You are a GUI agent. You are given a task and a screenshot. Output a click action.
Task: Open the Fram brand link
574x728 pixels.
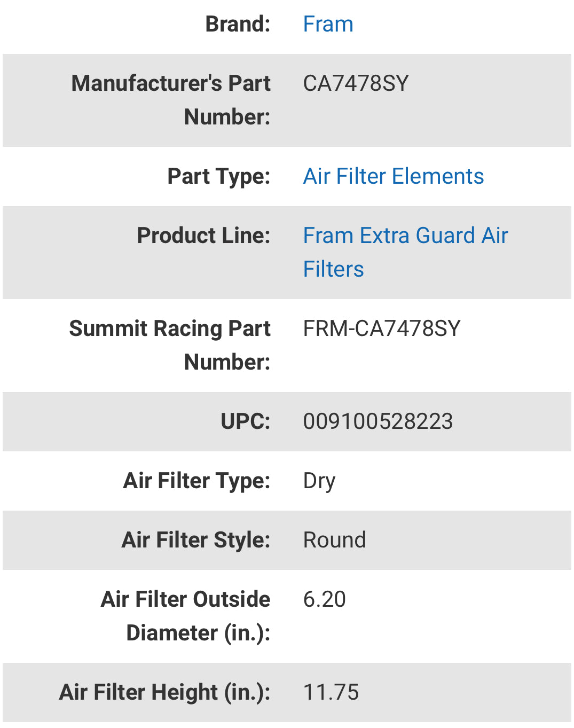pyautogui.click(x=328, y=24)
